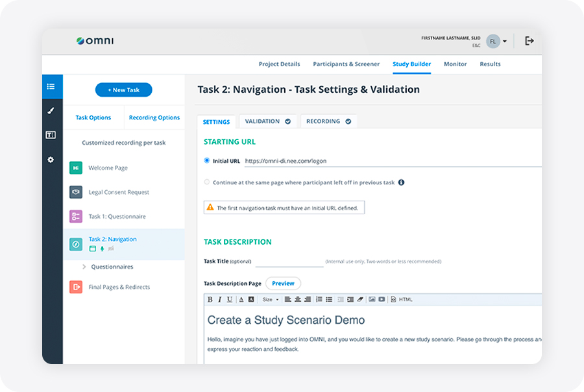This screenshot has height=392, width=584.
Task: Open the user profile dropdown arrow
Action: point(505,42)
